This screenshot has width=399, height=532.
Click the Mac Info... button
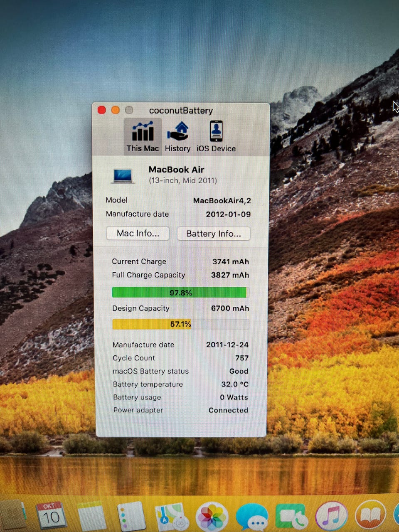click(138, 233)
